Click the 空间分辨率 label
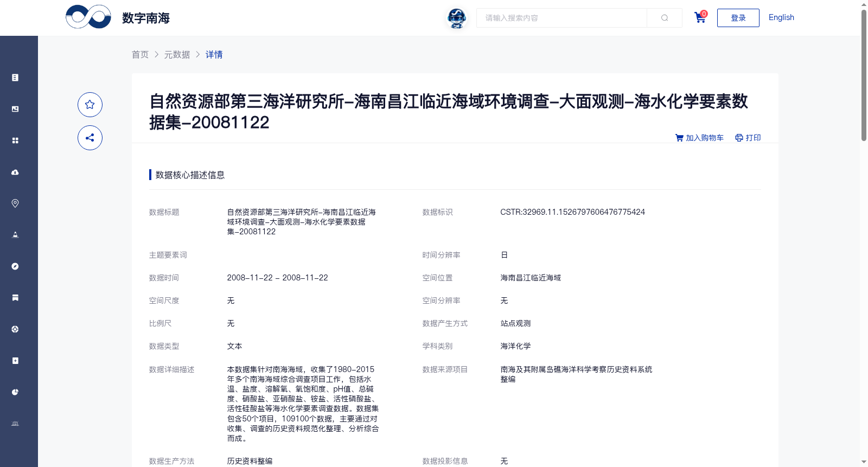The image size is (868, 467). (442, 300)
